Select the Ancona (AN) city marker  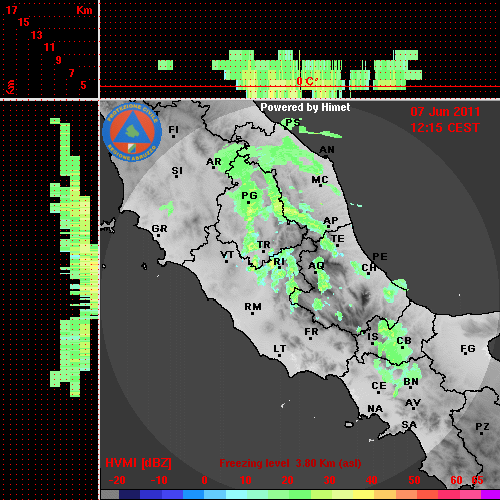326,156
